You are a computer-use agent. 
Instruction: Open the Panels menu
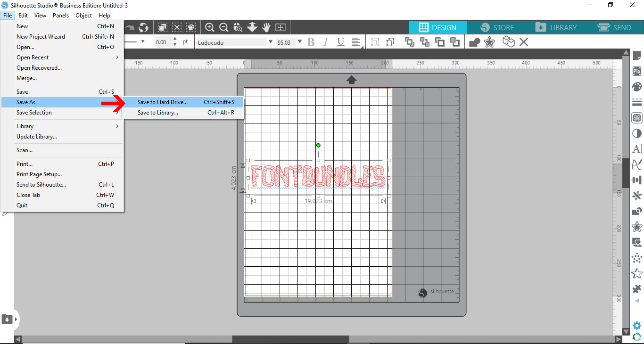point(61,16)
